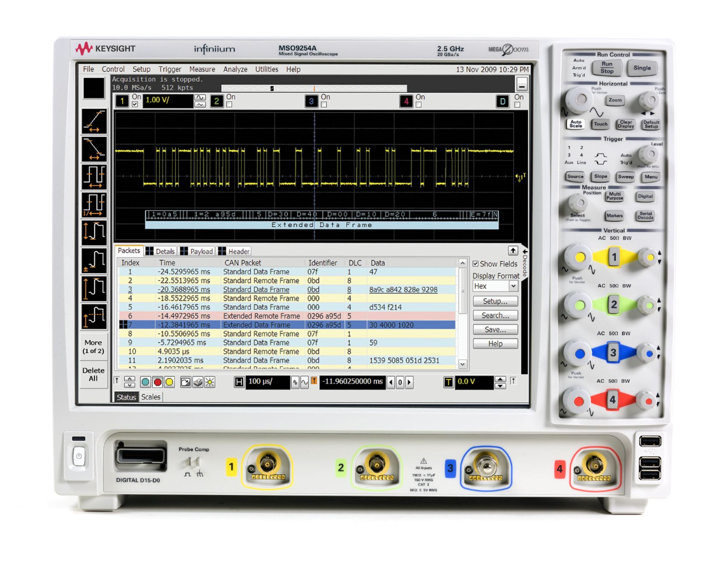
Task: Enable the Channel 2 On checkbox
Action: pyautogui.click(x=227, y=105)
